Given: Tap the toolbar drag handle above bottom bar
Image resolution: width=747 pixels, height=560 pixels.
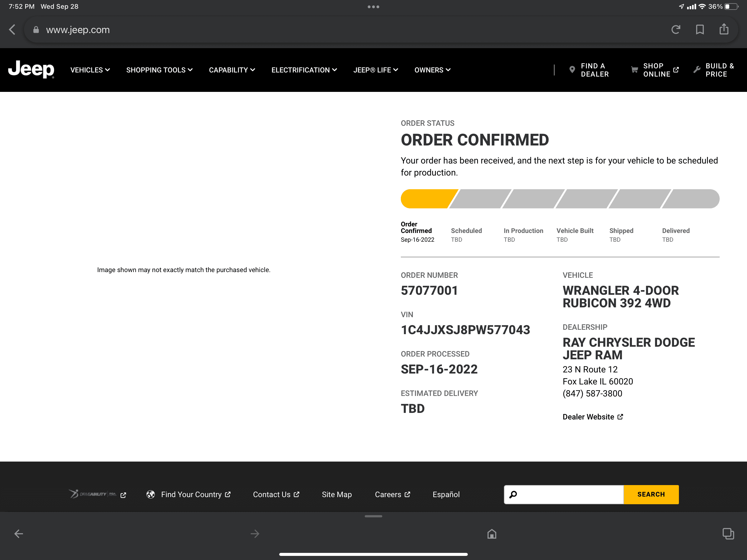Looking at the screenshot, I should point(373,516).
